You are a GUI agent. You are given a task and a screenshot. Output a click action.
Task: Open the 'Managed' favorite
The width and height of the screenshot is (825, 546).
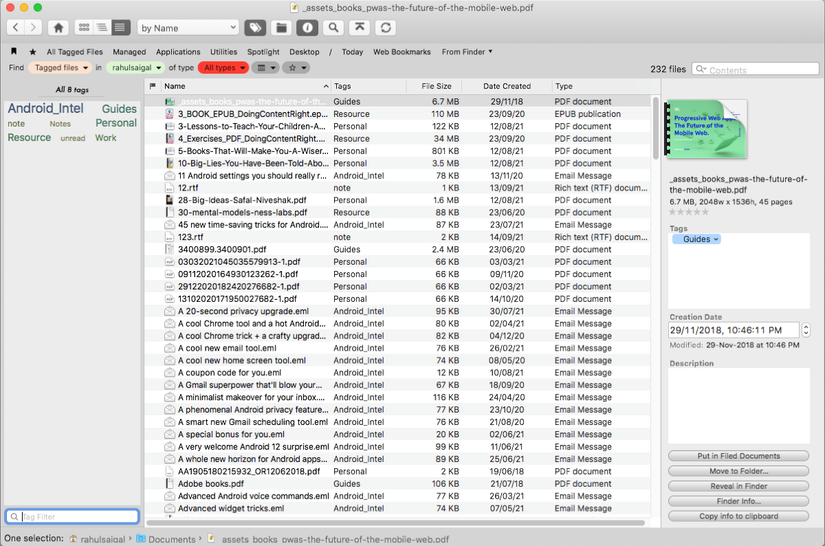click(x=129, y=52)
